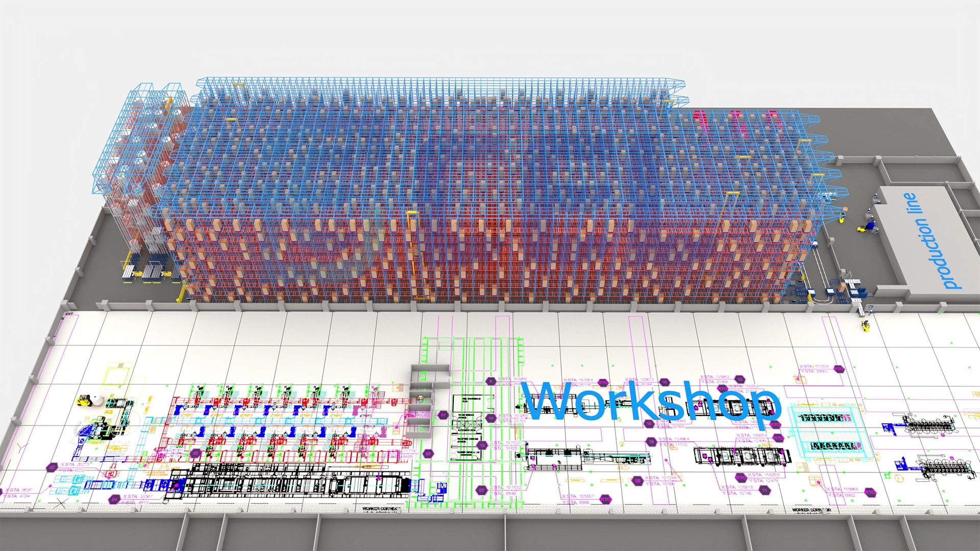
Task: Select hexagon station marker 09
Action: click(x=638, y=481)
